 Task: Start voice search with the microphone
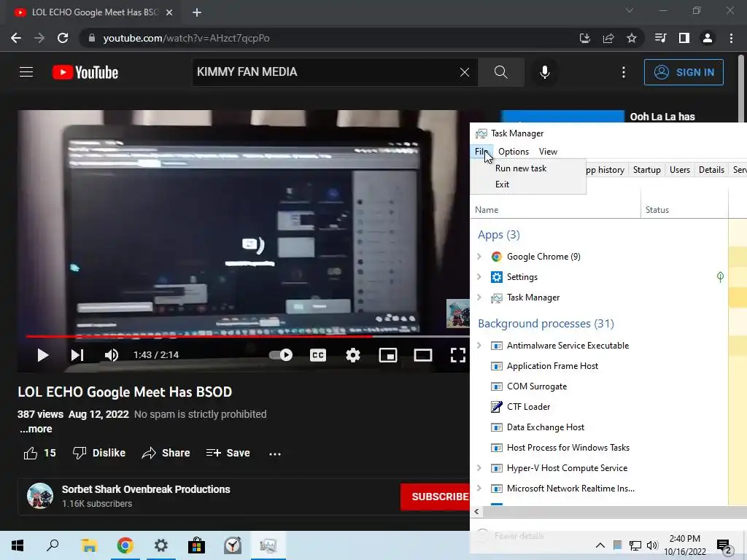(x=544, y=72)
